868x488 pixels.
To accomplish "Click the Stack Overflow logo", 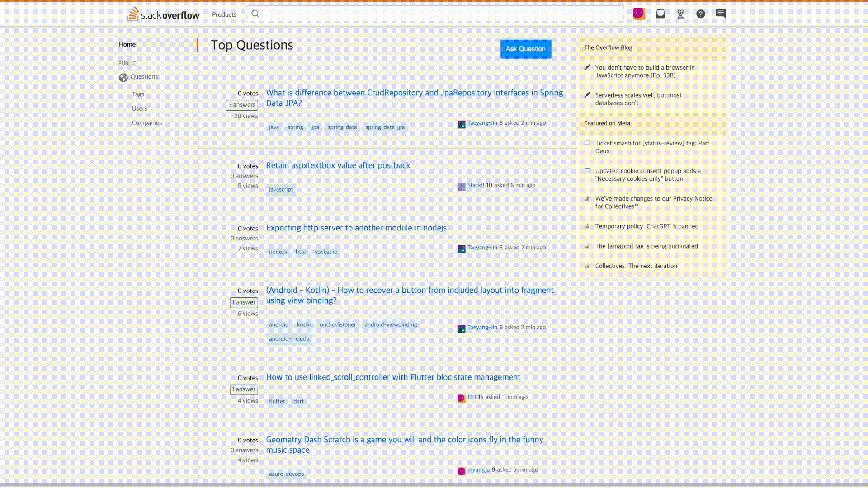I will tap(163, 14).
